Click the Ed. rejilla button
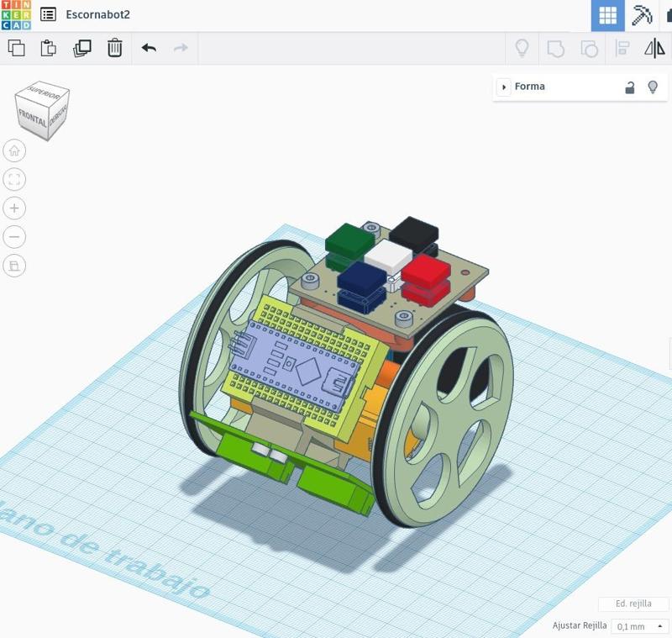672x638 pixels. [x=633, y=604]
